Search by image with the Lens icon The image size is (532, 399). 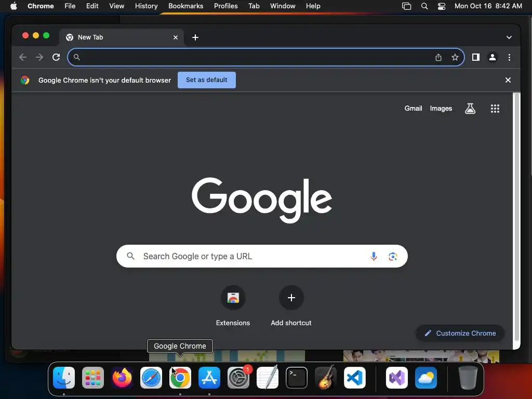pyautogui.click(x=393, y=257)
